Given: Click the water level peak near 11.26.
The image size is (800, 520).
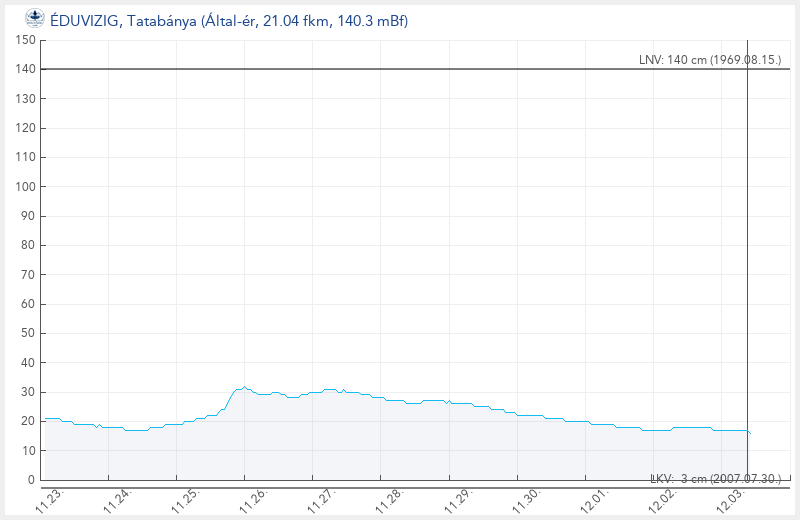Looking at the screenshot, I should pos(244,387).
